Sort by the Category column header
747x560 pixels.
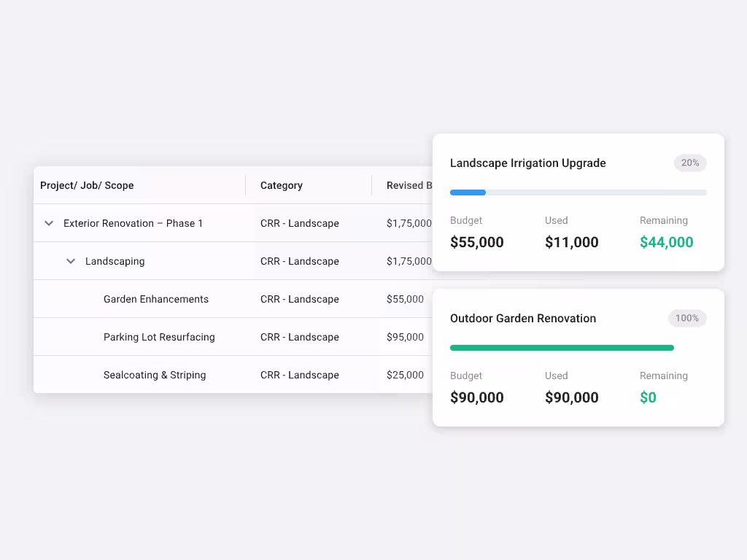tap(282, 185)
